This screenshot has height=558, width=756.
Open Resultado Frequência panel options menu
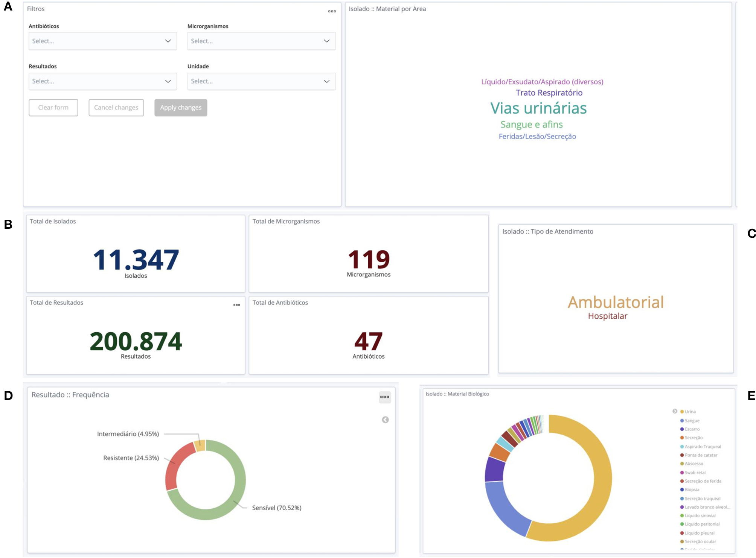click(x=384, y=397)
